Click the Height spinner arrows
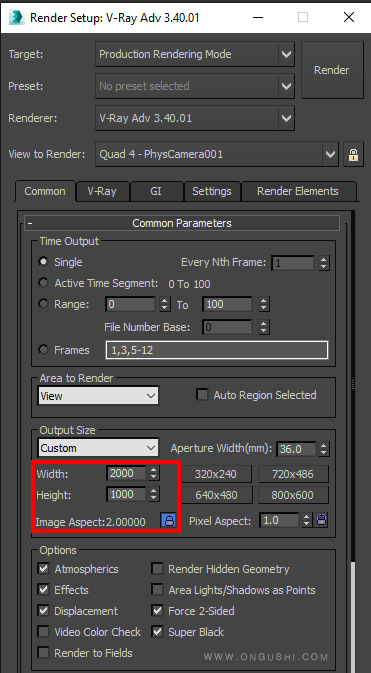Screen dimensions: 371x673 pyautogui.click(x=154, y=494)
